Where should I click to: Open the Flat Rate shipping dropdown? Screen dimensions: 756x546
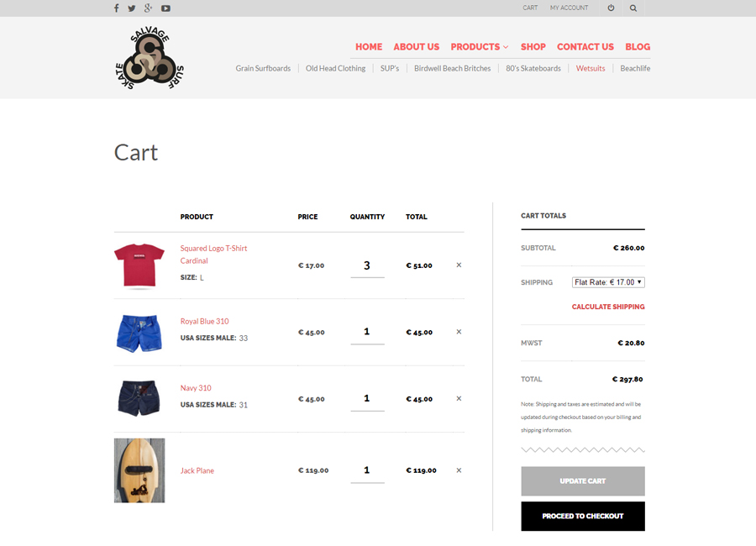(608, 282)
